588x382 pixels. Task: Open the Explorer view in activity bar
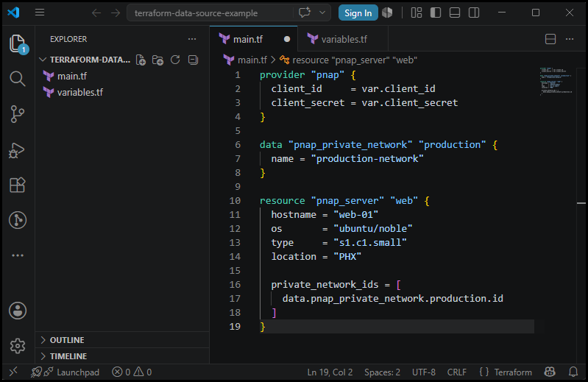[17, 43]
